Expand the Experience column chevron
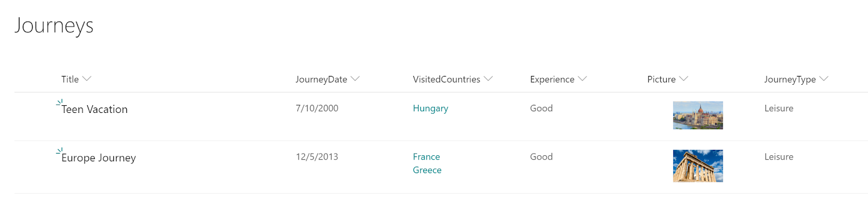The image size is (868, 215). tap(583, 79)
